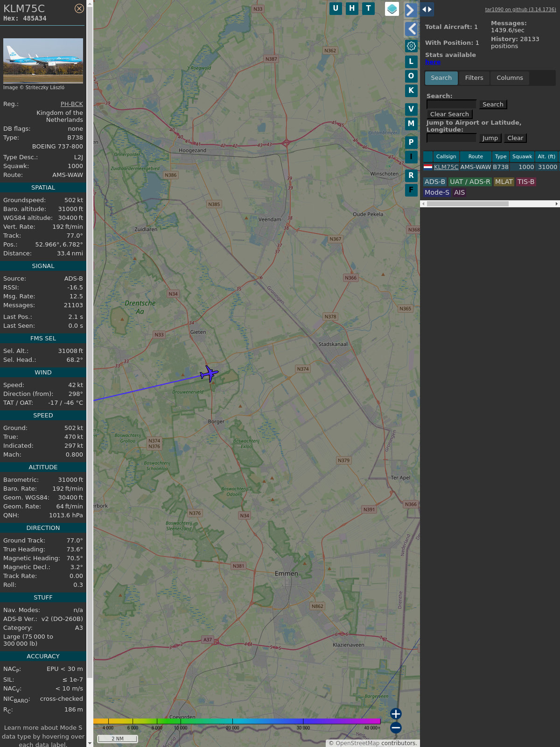Click the table scrollbar's right arrow
Image resolution: width=560 pixels, height=747 pixels.
557,204
